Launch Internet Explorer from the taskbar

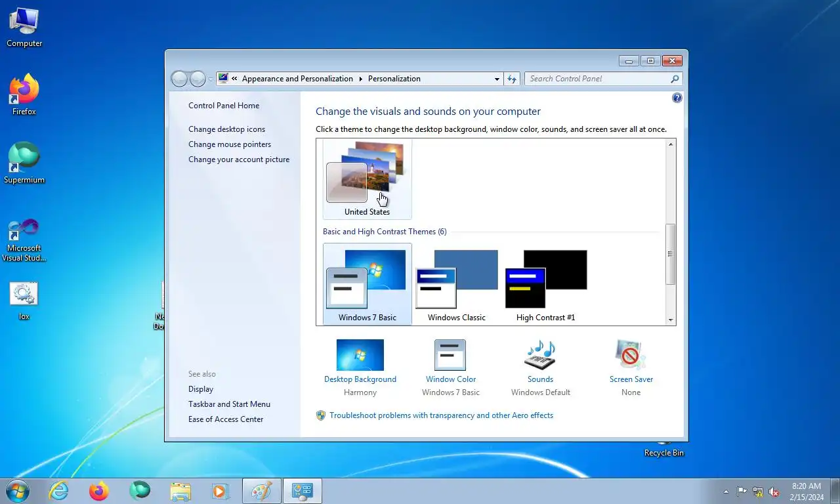coord(58,491)
